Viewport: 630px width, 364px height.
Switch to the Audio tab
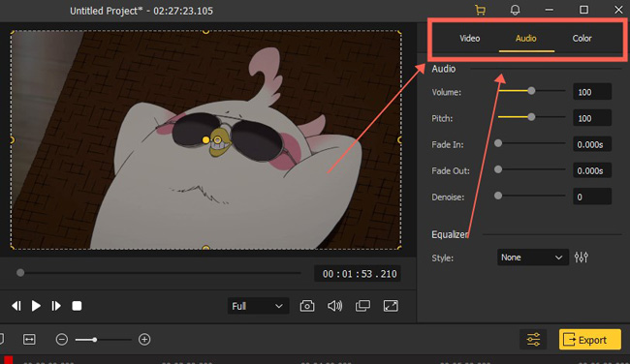click(x=526, y=39)
